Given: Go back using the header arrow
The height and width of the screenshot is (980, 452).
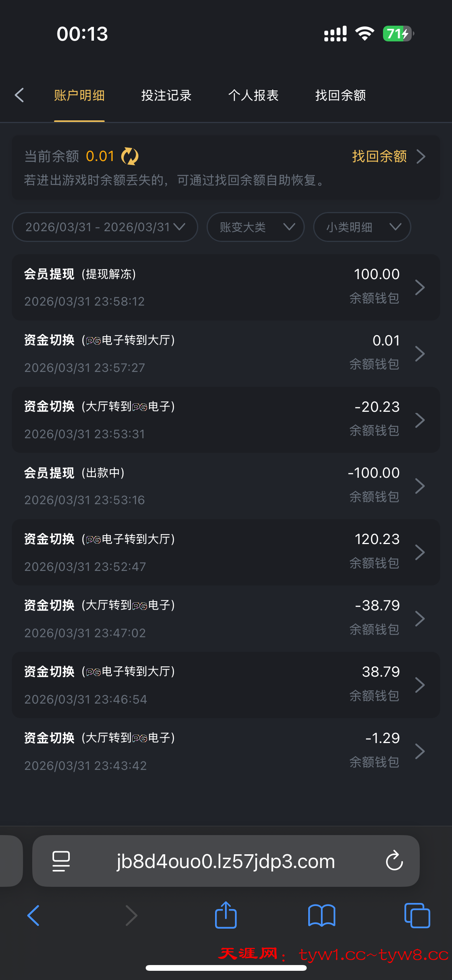Looking at the screenshot, I should point(19,95).
